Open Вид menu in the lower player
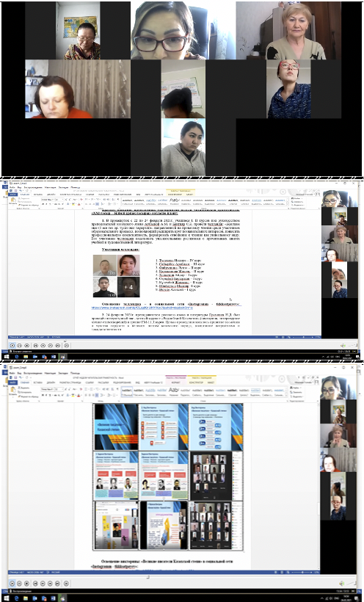This screenshot has width=364, height=602. point(19,373)
